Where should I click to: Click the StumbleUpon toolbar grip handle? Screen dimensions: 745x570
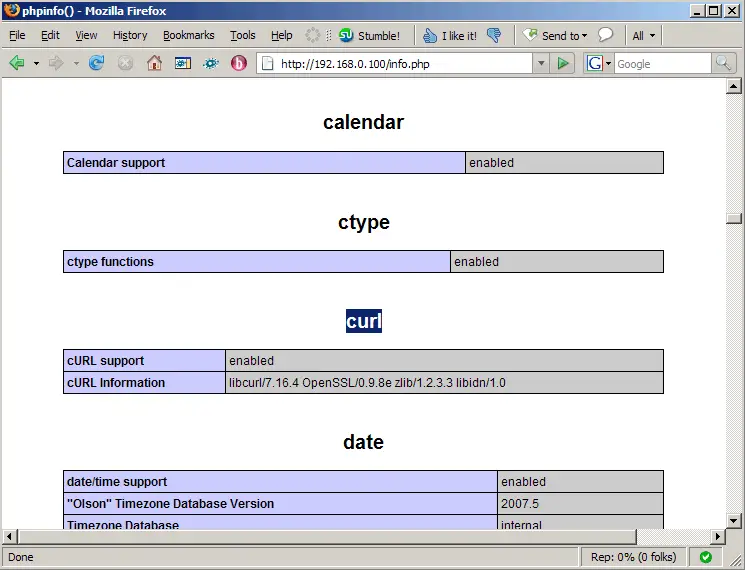[329, 36]
